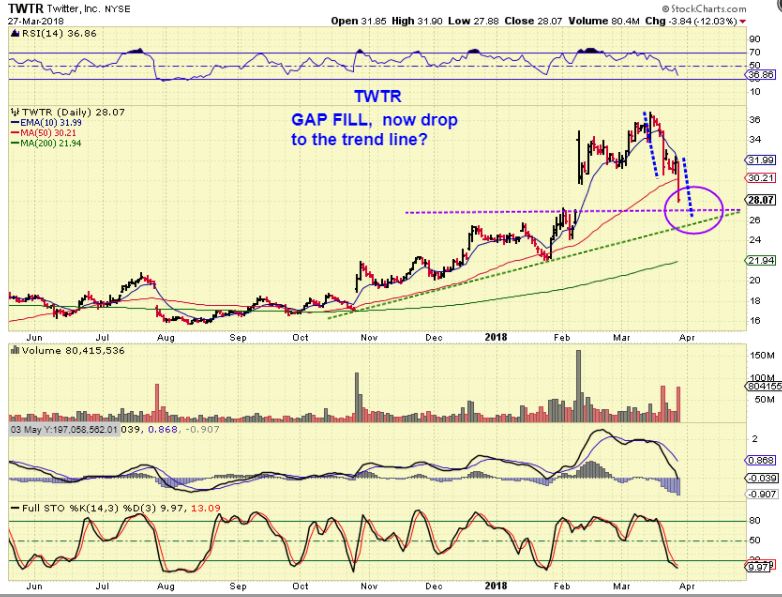Click the Close 28.07 header value
The height and width of the screenshot is (597, 782).
point(533,21)
